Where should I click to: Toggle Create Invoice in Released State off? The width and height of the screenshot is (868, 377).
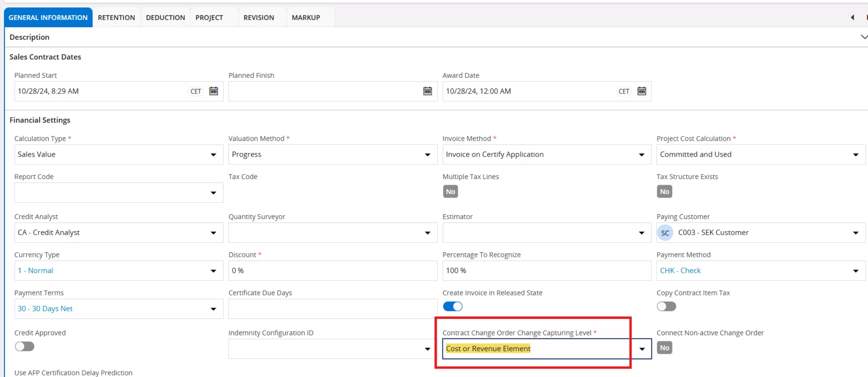[453, 307]
